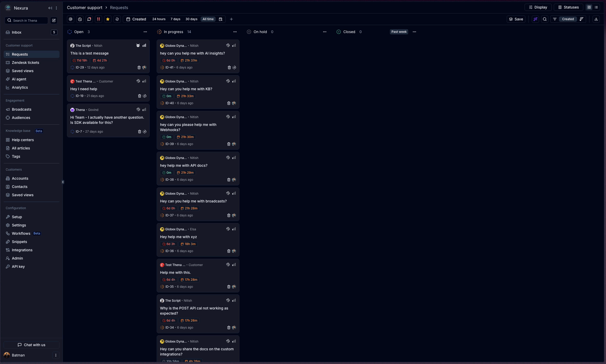The width and height of the screenshot is (606, 364).
Task: Click the red urgent priority filter icon
Action: click(x=99, y=19)
